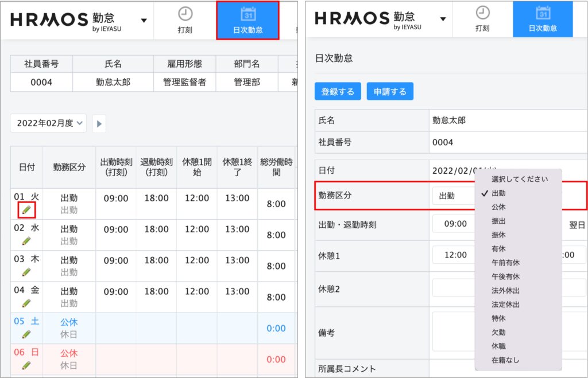Image resolution: width=588 pixels, height=378 pixels.
Task: Click the pencil edit icon for 02 水
Action: [x=26, y=241]
